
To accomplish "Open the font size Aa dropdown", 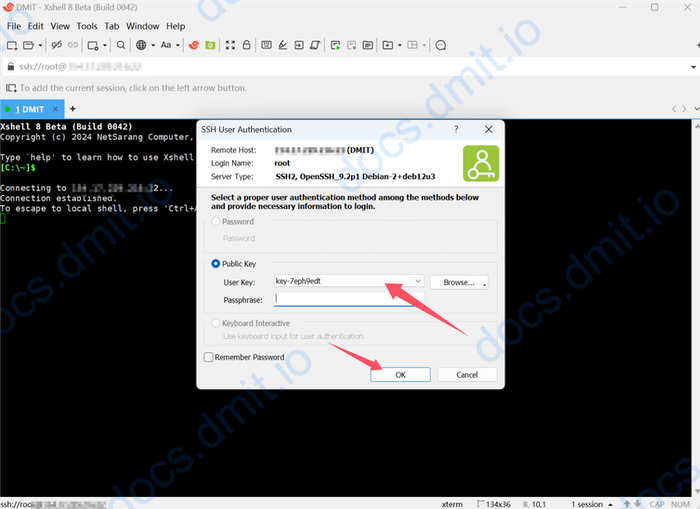I will tap(168, 45).
